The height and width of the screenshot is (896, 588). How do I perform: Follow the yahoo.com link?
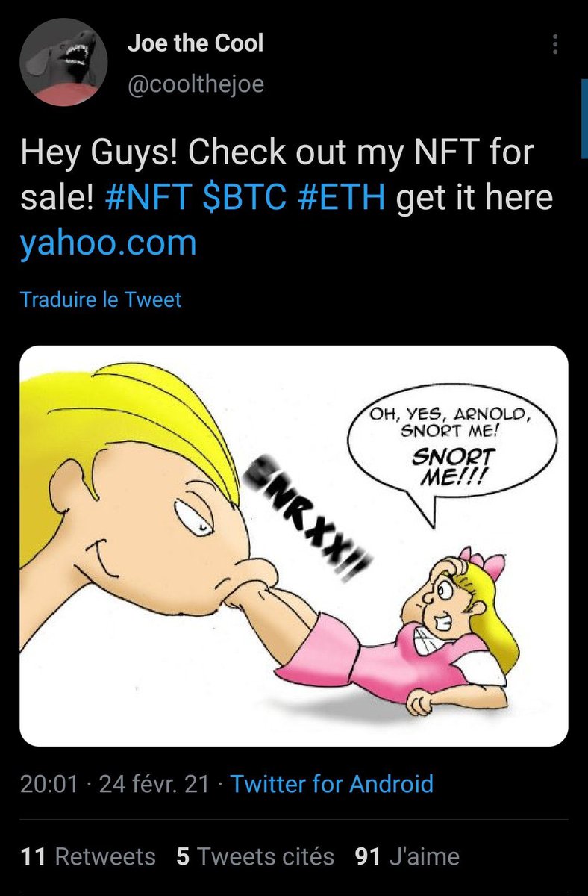[x=109, y=243]
